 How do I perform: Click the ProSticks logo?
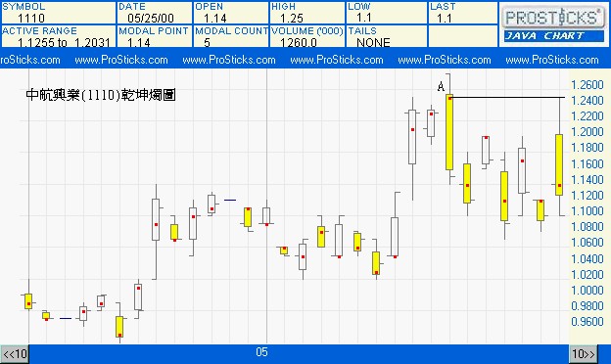pyautogui.click(x=552, y=18)
